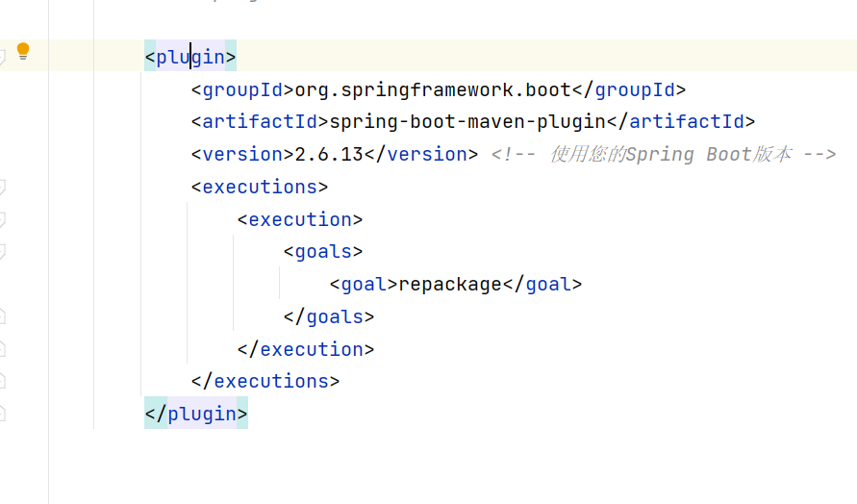Fold the execution element from its opening marker
Screen dimensions: 857x504
coord(2,219)
